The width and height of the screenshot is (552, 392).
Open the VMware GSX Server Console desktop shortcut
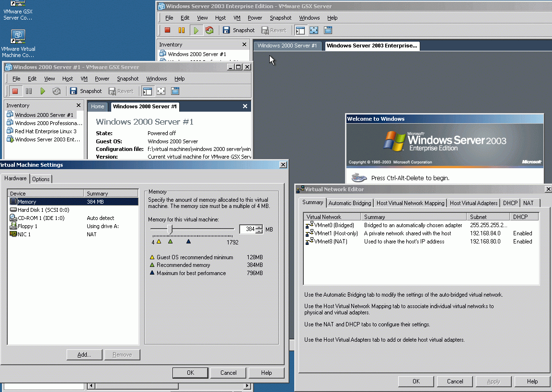point(18,11)
